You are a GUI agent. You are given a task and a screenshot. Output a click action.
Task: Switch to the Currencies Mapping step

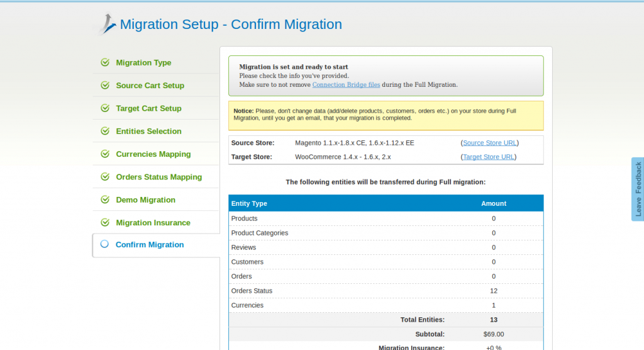[x=153, y=154]
